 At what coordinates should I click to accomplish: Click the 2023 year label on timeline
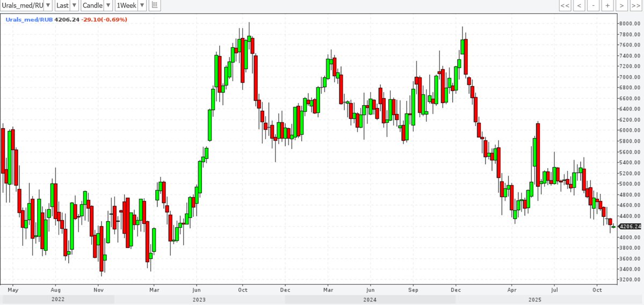click(x=200, y=300)
